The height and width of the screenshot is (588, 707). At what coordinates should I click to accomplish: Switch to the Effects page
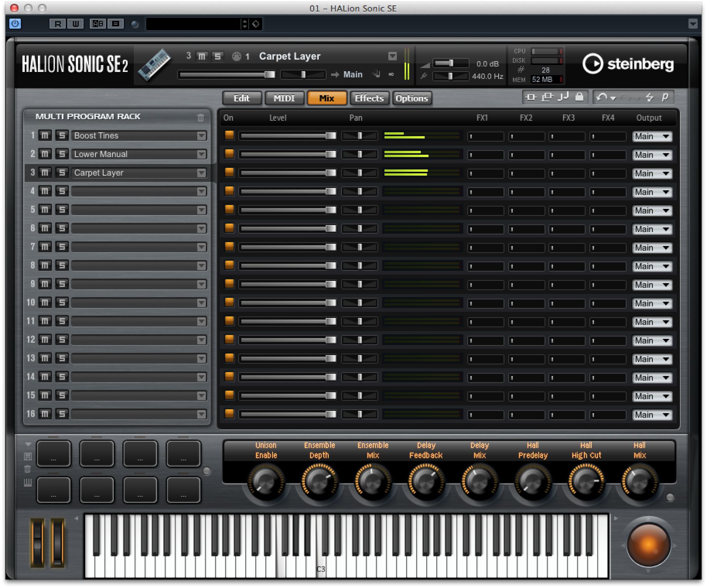pos(369,98)
